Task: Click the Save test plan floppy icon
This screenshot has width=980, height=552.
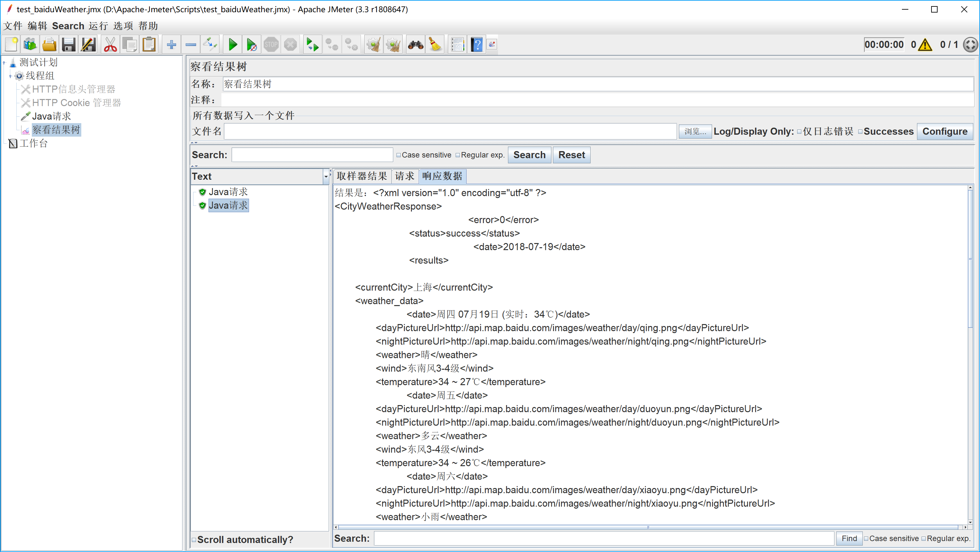Action: coord(68,45)
